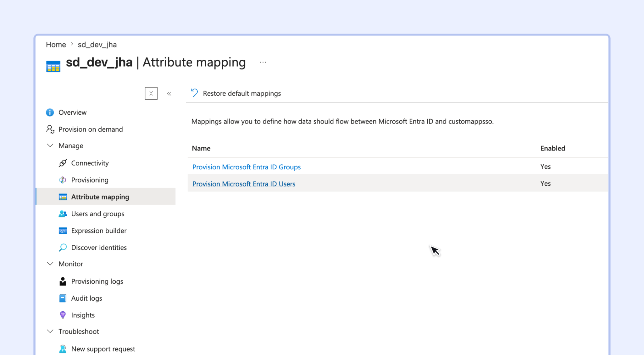Click the page header attribute mapping icon
644x355 pixels.
[53, 66]
